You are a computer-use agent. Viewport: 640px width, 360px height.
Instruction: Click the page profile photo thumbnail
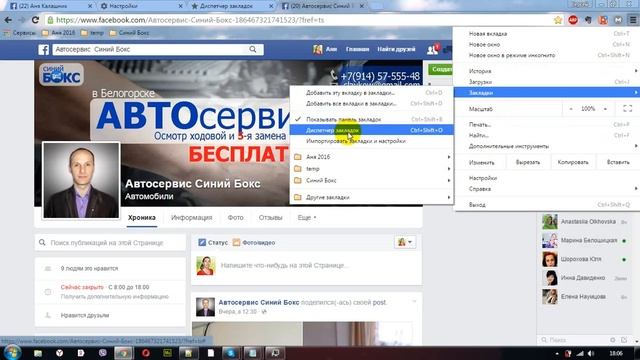pyautogui.click(x=81, y=180)
